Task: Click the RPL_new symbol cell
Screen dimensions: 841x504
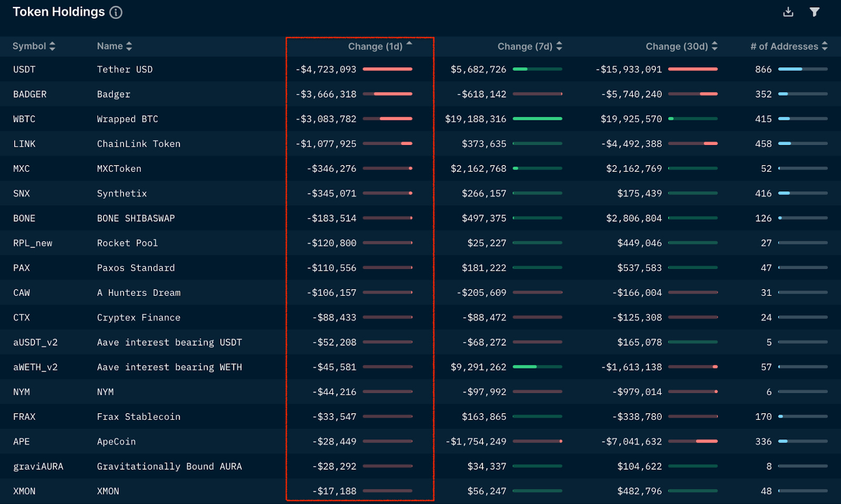Action: coord(33,243)
